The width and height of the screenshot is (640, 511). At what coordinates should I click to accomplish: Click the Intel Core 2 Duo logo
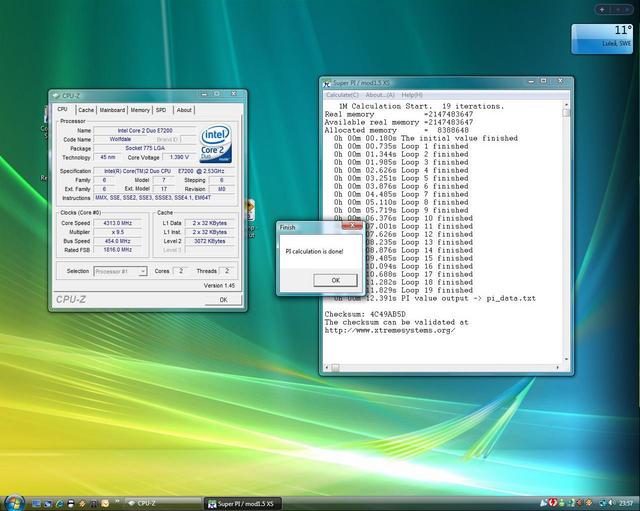(216, 144)
